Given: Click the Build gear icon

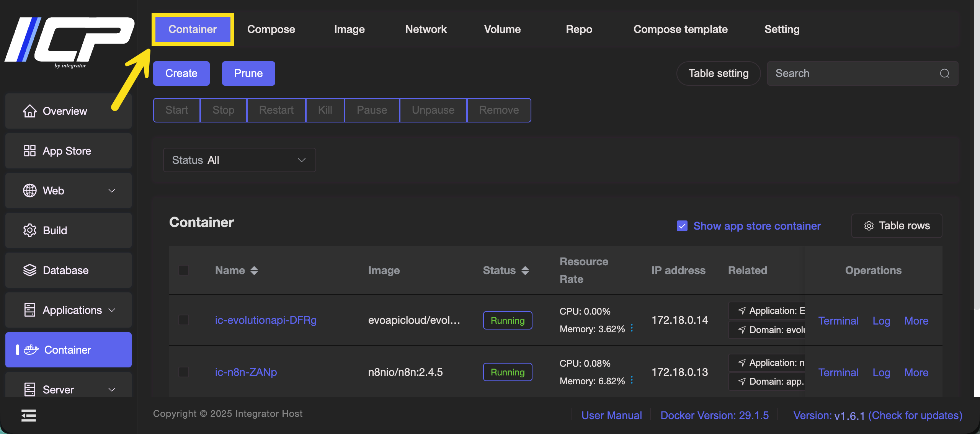Looking at the screenshot, I should (29, 230).
